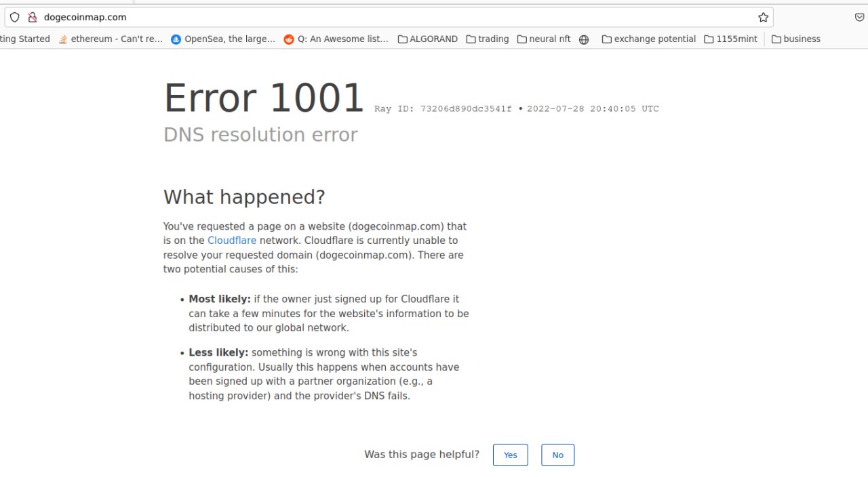Follow the Cloudflare link in the text
This screenshot has height=477, width=868.
232,241
